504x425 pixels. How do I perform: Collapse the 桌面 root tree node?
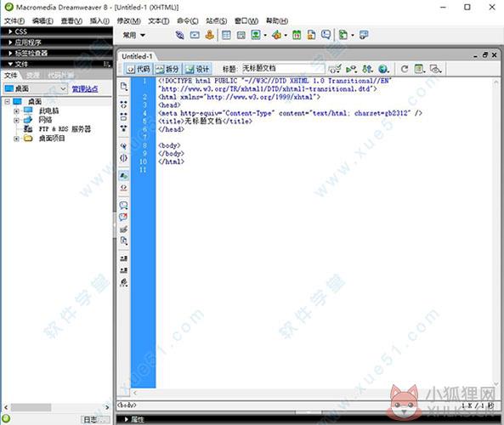7,102
